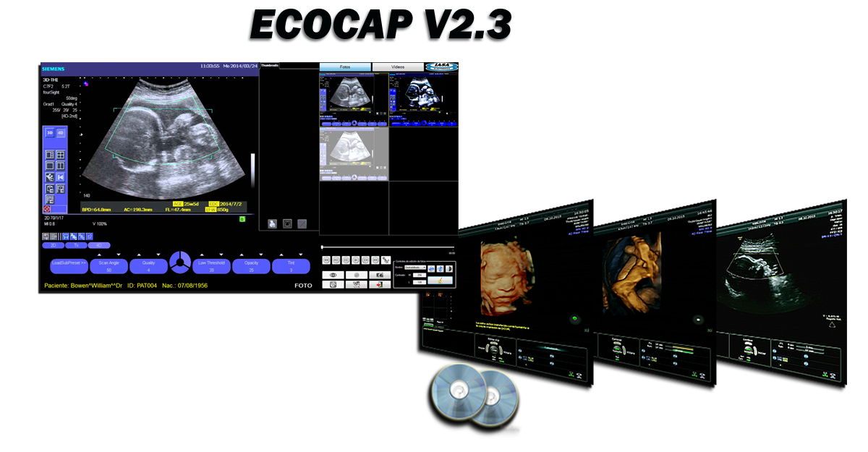
Task: Increase Scan Angle with up arrow
Action: coord(99,255)
